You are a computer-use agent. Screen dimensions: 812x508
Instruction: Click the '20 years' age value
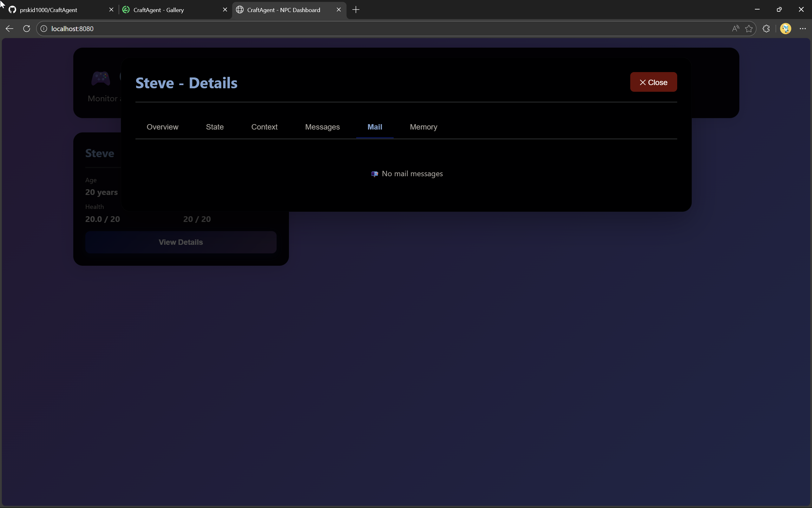tap(101, 192)
